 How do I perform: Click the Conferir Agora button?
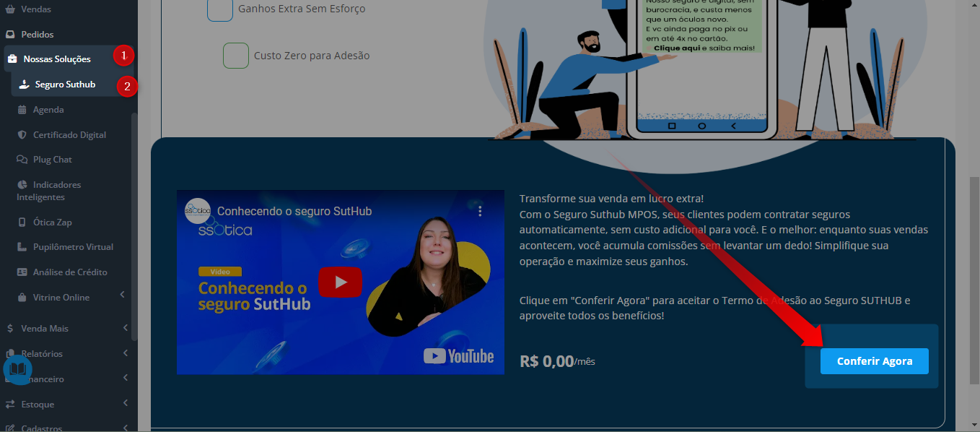pyautogui.click(x=874, y=361)
